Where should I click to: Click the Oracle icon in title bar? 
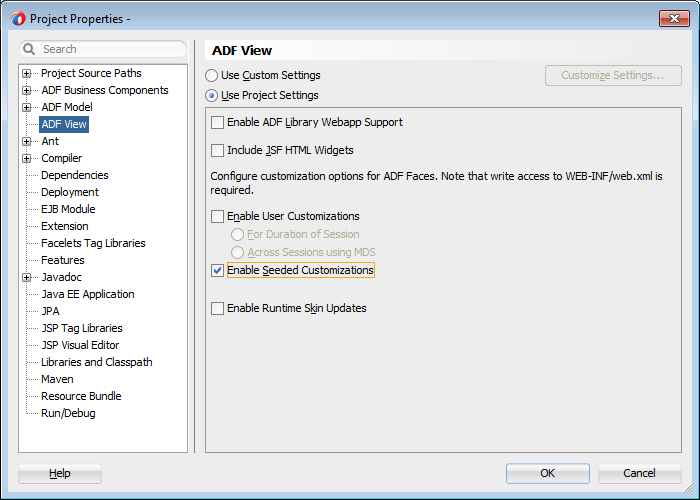pyautogui.click(x=18, y=18)
